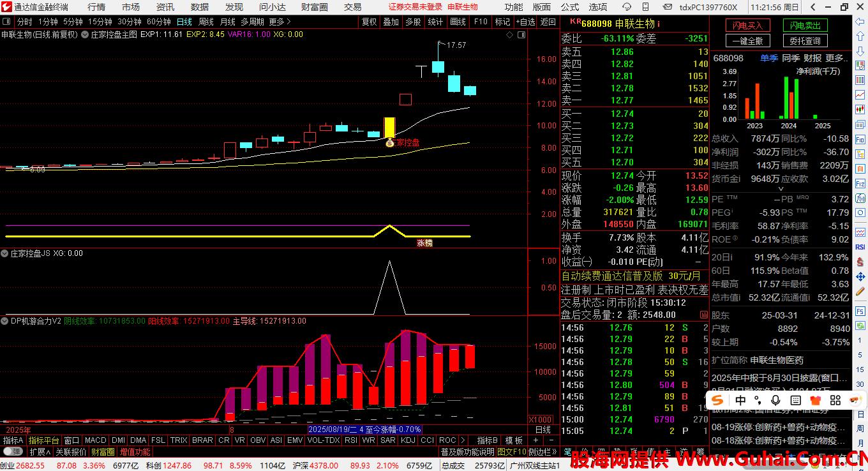Click the gear icon before 庄家控盘JS indicator
Screen dimensions: 868x471
[5, 253]
